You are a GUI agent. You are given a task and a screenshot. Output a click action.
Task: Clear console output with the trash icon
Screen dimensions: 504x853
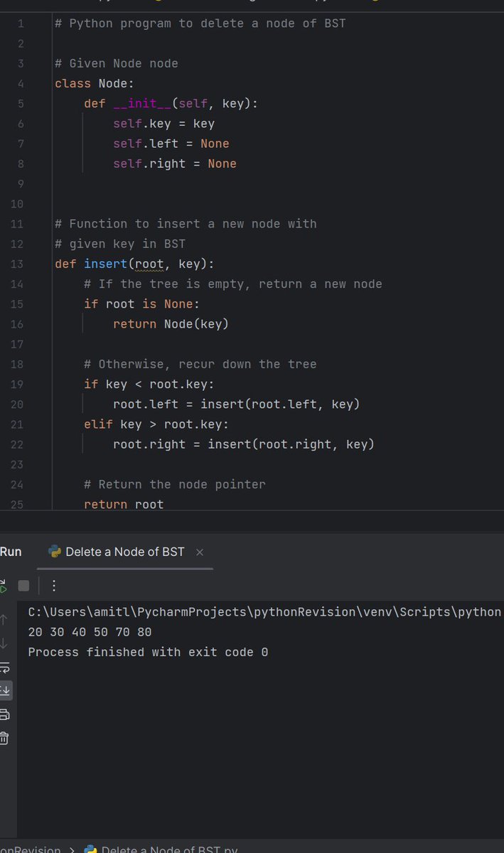click(3, 738)
